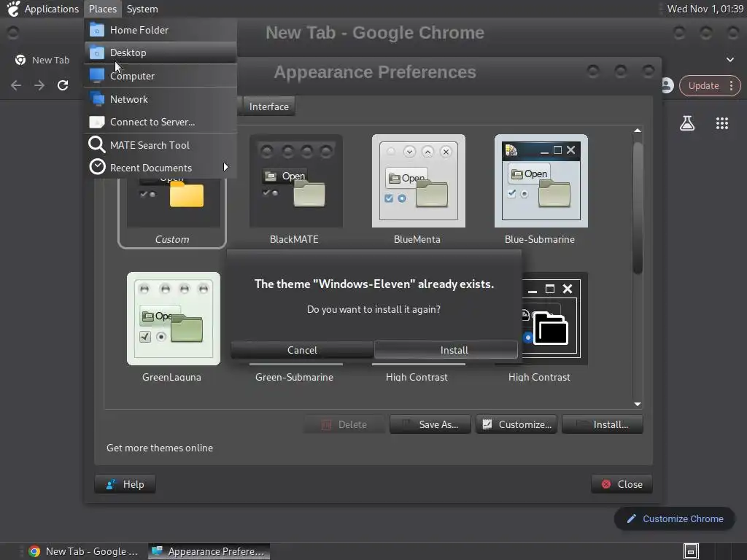
Task: Open Google apps grid icon
Action: pyautogui.click(x=722, y=123)
